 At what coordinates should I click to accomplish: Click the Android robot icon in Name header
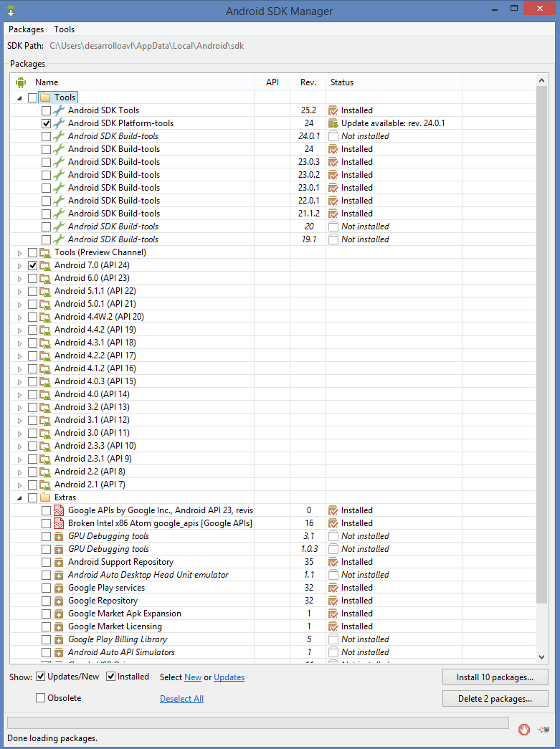pyautogui.click(x=21, y=82)
